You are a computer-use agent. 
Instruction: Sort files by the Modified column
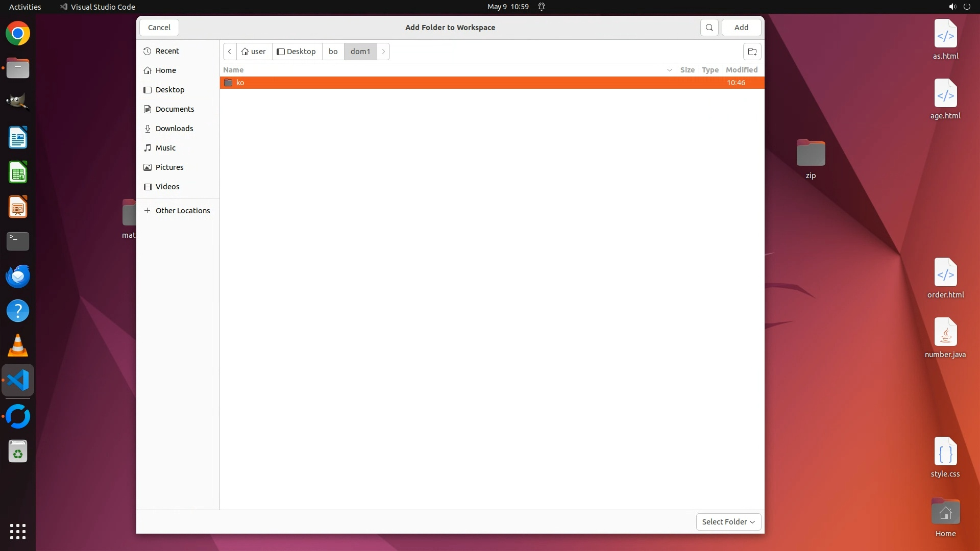pos(741,70)
